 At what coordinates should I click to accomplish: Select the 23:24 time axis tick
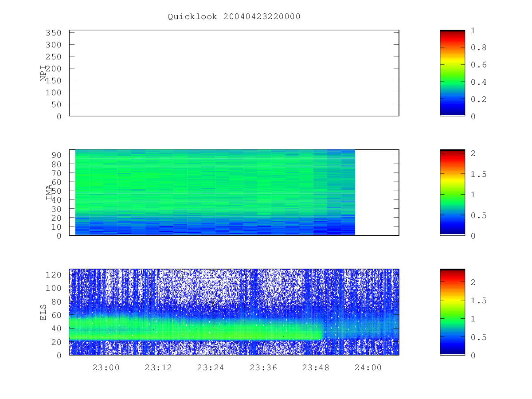(x=211, y=368)
